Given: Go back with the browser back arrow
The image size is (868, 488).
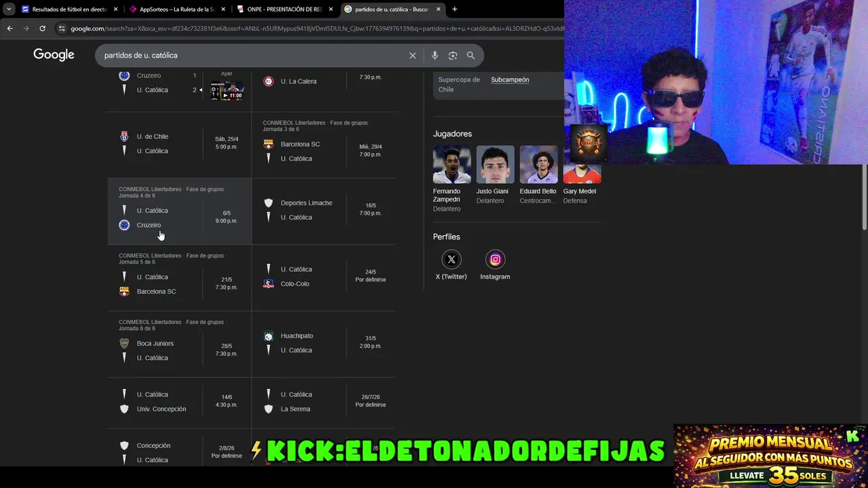Looking at the screenshot, I should point(9,28).
